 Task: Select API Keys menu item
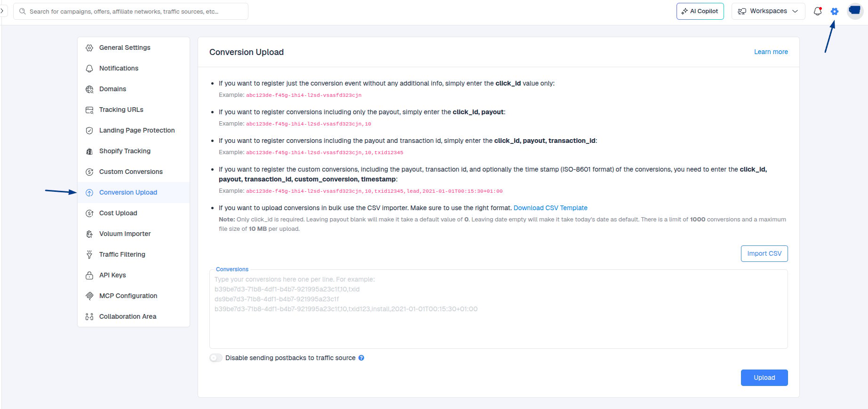click(x=134, y=275)
